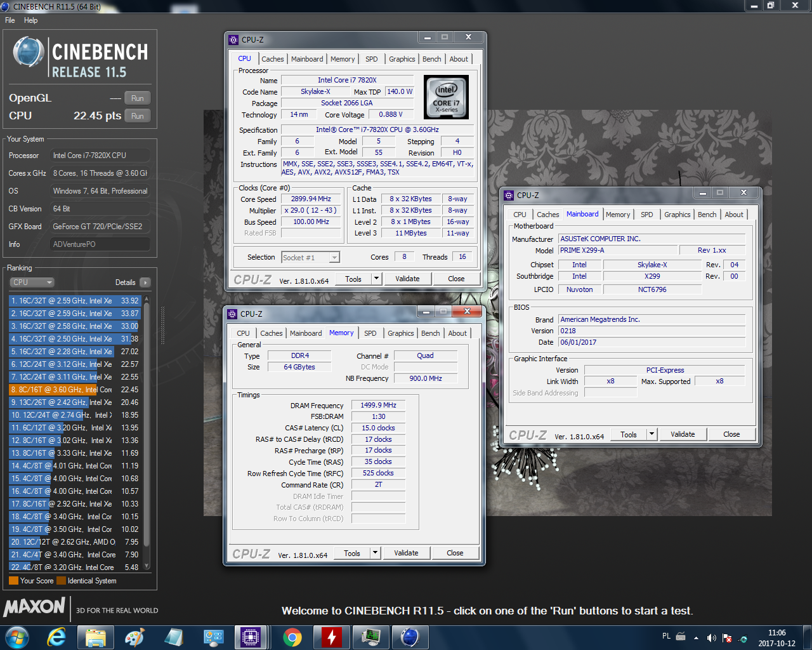
Task: Open the Windows Start menu
Action: [x=16, y=637]
